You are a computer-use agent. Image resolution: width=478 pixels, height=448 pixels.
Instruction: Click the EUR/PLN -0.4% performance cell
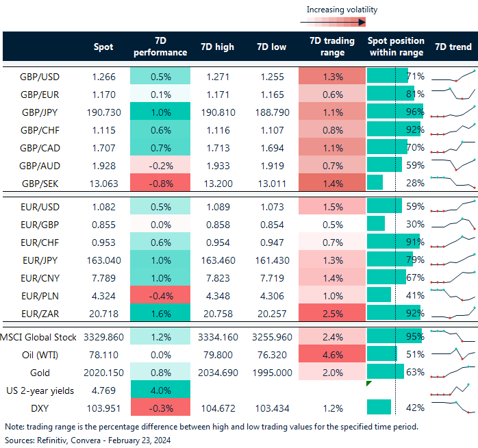coord(160,295)
